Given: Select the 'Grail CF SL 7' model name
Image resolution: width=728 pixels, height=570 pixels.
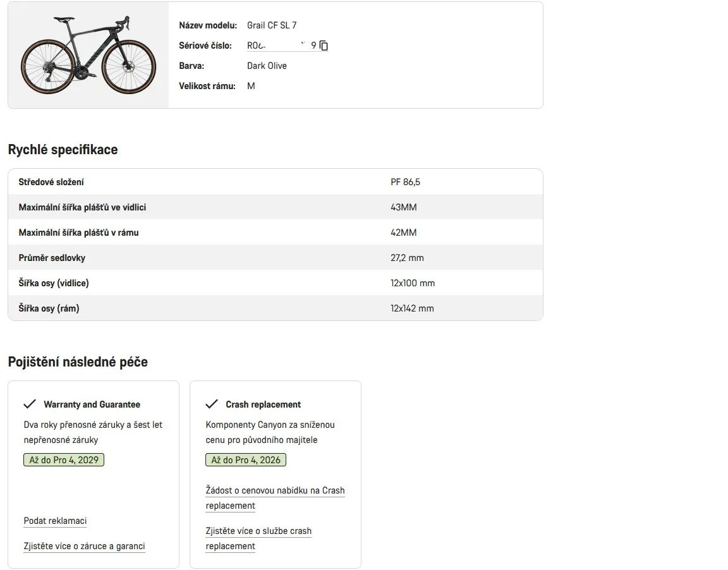Looking at the screenshot, I should (x=272, y=25).
